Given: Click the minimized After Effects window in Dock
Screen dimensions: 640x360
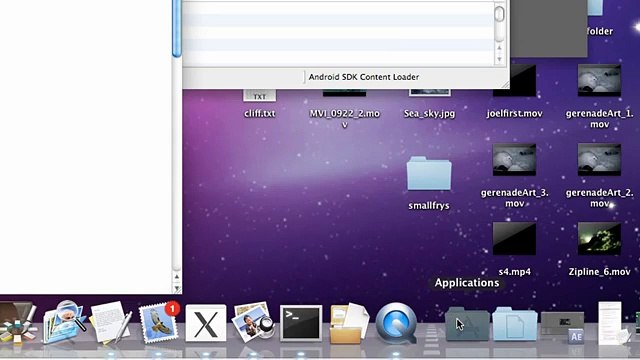Looking at the screenshot, I should 562,327.
